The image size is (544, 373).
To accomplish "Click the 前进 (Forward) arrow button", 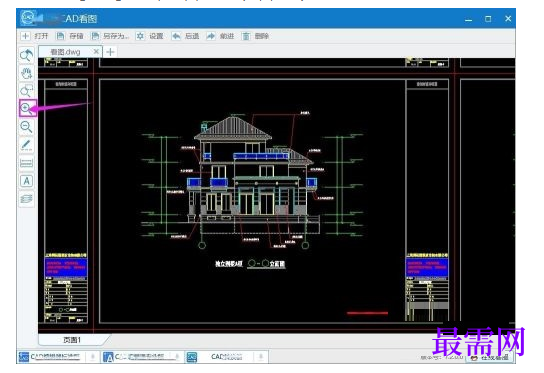I will (220, 36).
